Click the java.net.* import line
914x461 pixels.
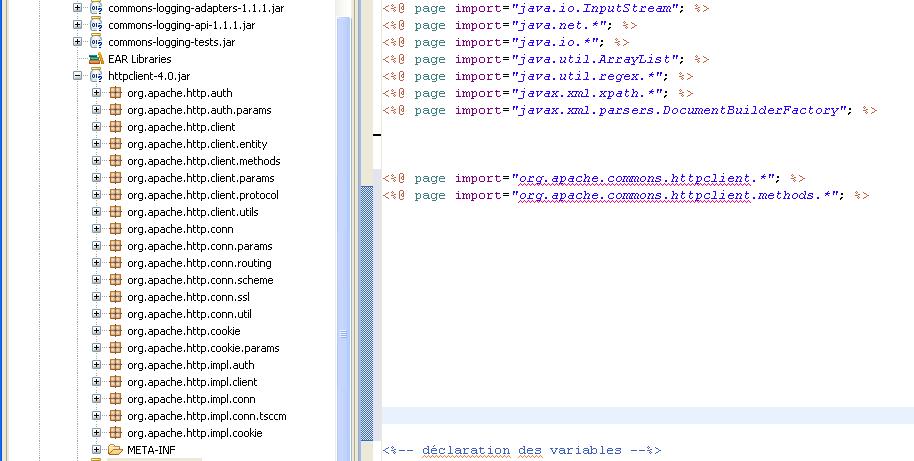(509, 26)
